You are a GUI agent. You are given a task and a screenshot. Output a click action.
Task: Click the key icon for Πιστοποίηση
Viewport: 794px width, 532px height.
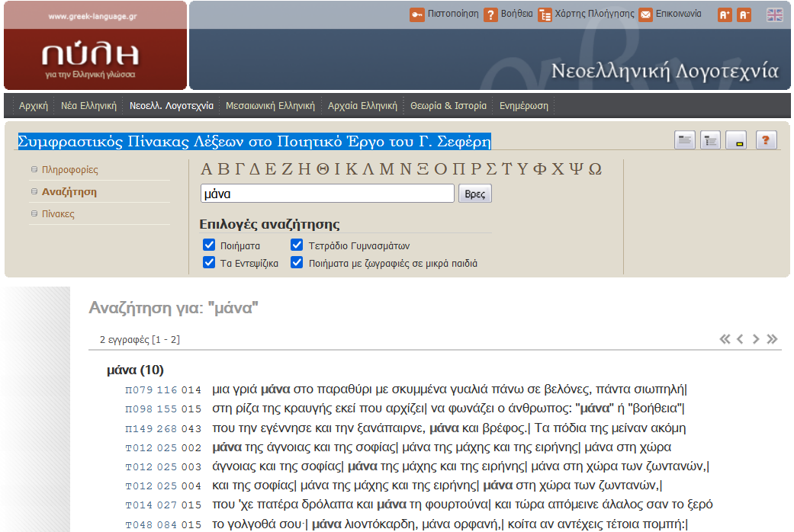point(416,14)
